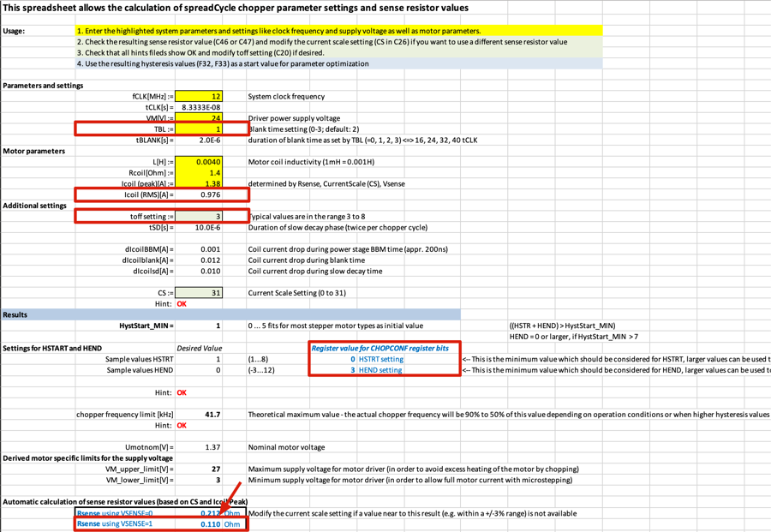Select the fCLK[MHz] value cell showing 12
771x532 pixels.
199,97
